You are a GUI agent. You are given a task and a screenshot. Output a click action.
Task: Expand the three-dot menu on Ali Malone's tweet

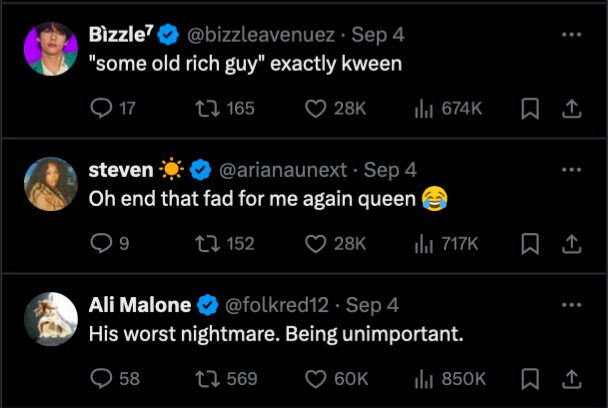[572, 304]
